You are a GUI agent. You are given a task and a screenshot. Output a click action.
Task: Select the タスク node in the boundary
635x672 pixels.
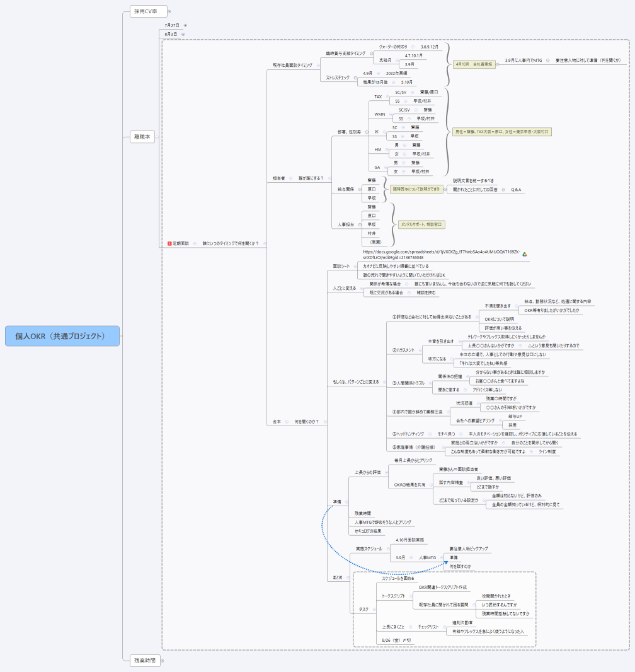click(364, 609)
